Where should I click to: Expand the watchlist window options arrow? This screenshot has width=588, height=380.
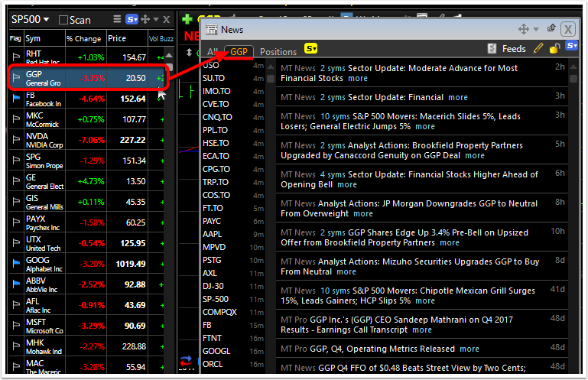(x=156, y=19)
